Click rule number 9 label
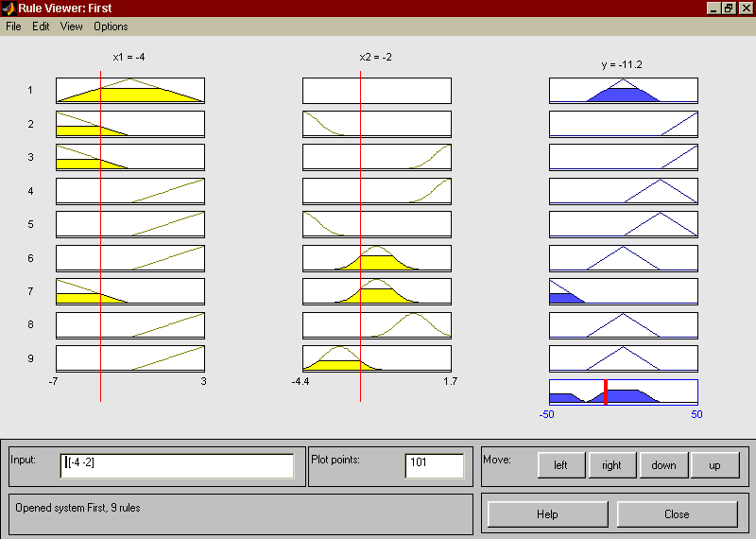The height and width of the screenshot is (539, 756). [30, 358]
